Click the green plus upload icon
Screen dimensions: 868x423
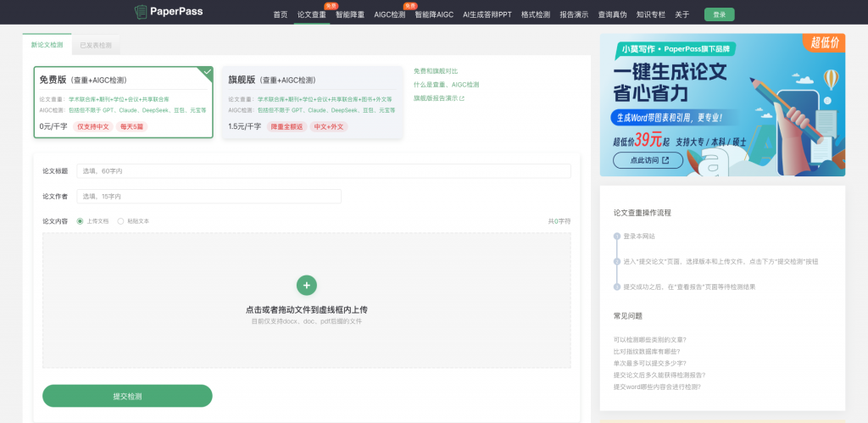pyautogui.click(x=307, y=285)
